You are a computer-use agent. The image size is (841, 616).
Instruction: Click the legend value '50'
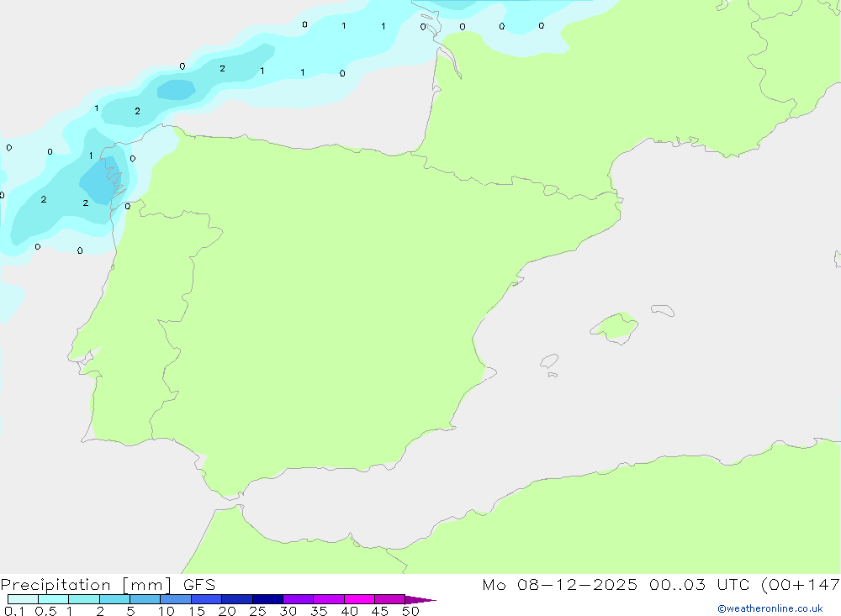(x=410, y=611)
